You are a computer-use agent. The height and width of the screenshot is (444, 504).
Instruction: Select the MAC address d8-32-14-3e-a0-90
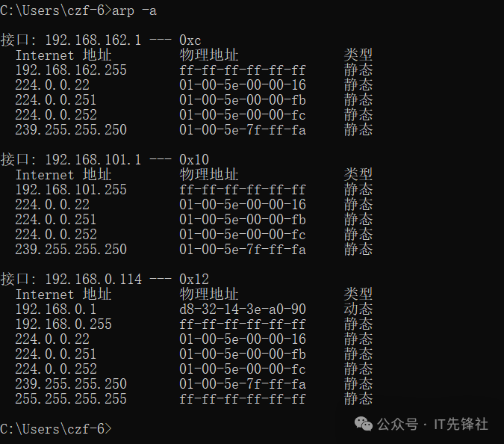click(243, 309)
